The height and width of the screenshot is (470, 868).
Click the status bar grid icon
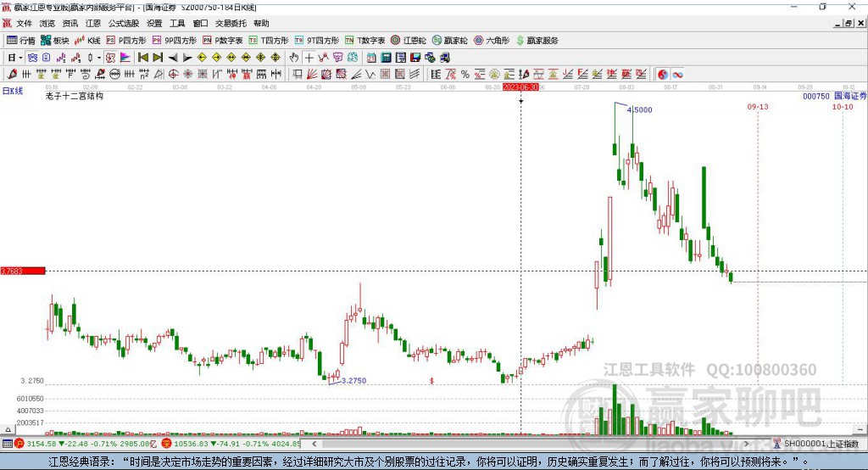pos(7,444)
